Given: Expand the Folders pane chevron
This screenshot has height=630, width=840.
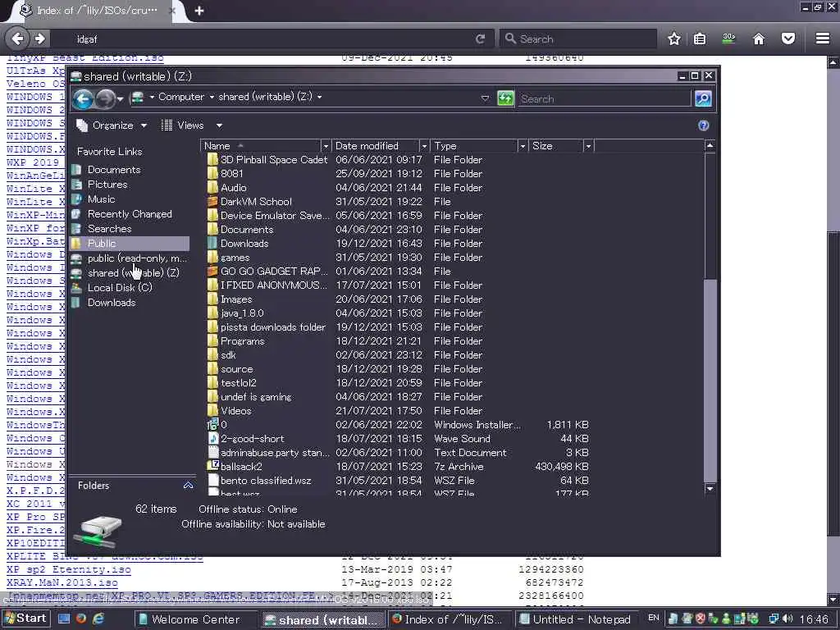Looking at the screenshot, I should [x=188, y=486].
